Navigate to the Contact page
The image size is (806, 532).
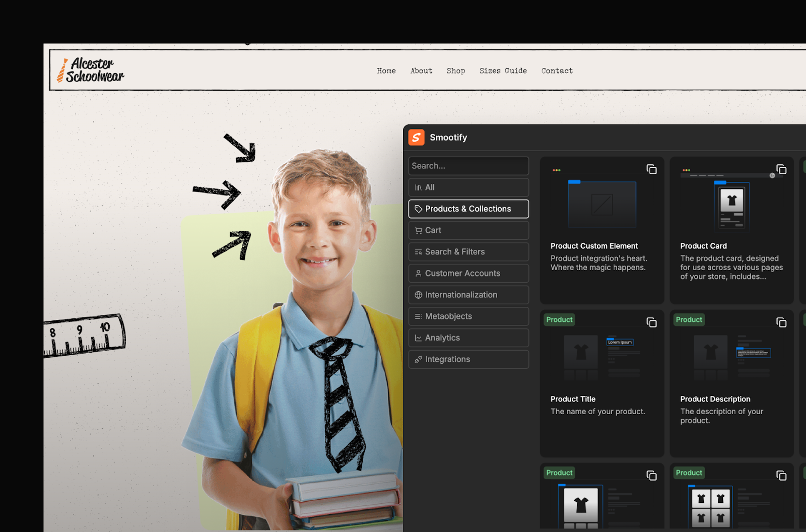[x=557, y=71]
